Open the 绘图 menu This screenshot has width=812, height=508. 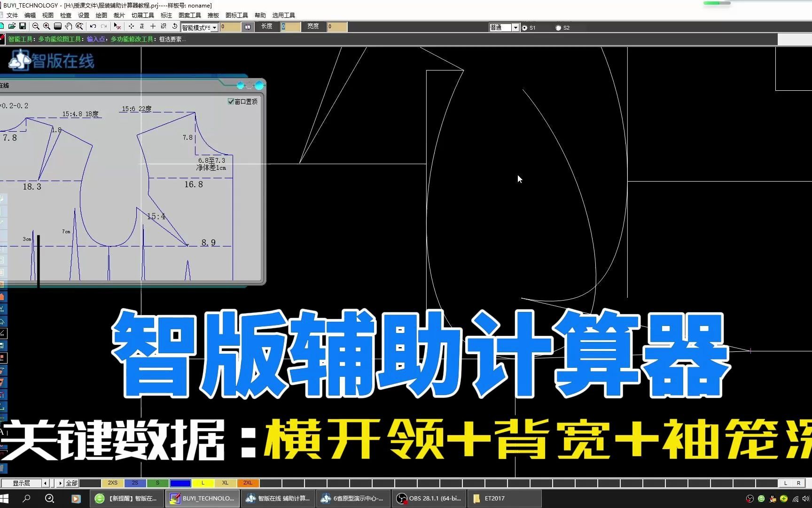101,15
